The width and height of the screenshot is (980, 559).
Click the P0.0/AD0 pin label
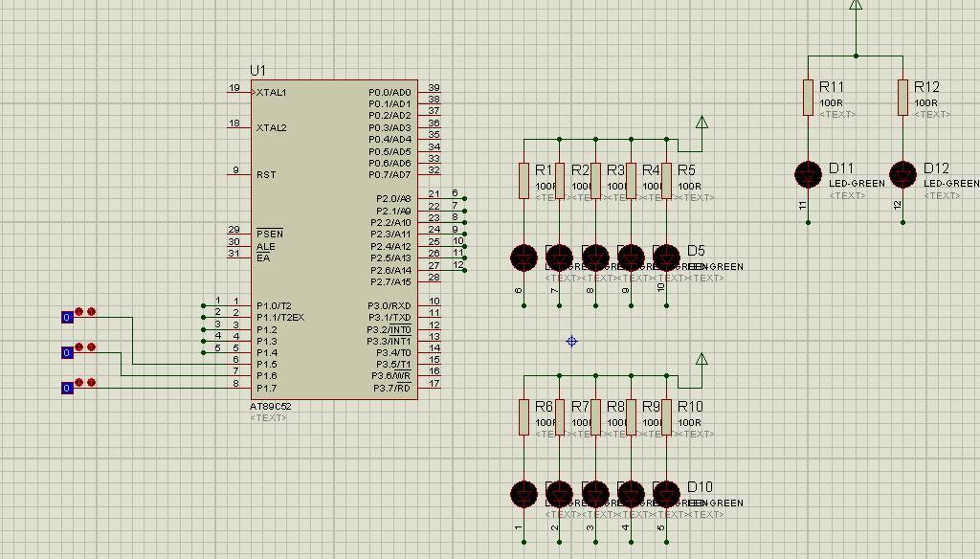click(390, 92)
